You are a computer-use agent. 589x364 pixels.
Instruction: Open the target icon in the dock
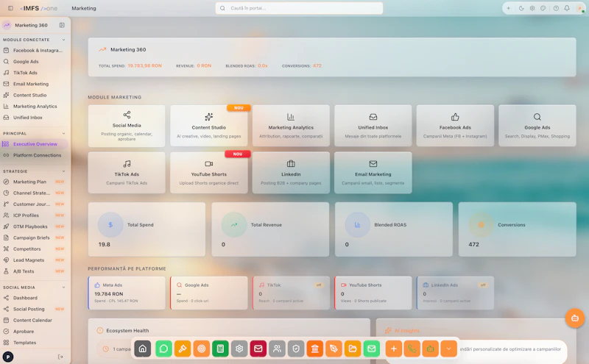point(201,349)
